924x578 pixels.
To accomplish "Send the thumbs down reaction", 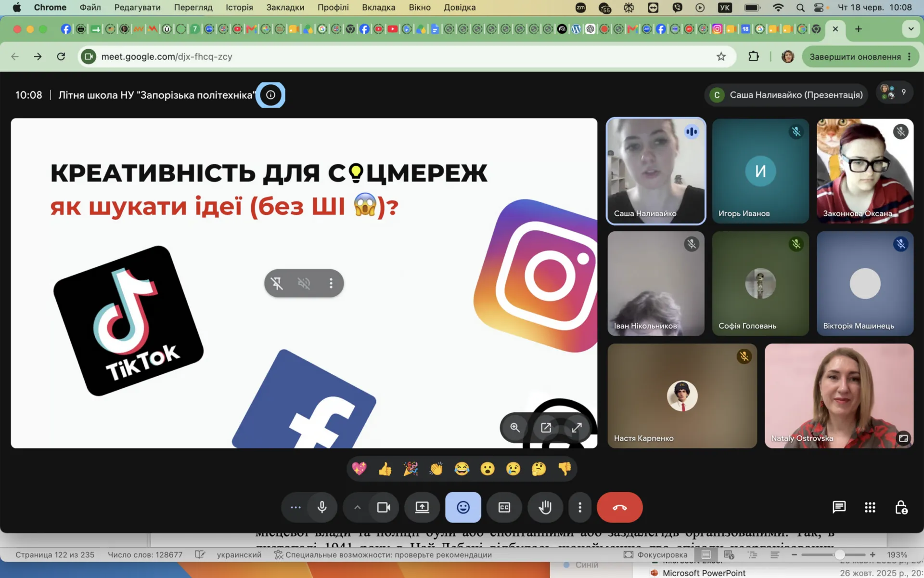I will [565, 469].
